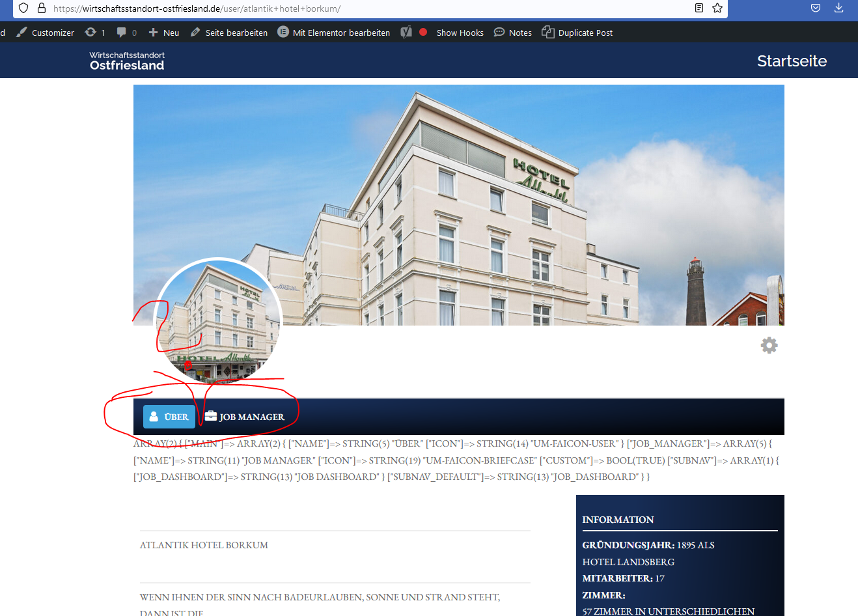Click the Mitarbeiter: 17 text
Viewport: 858px width, 616px height.
point(623,578)
